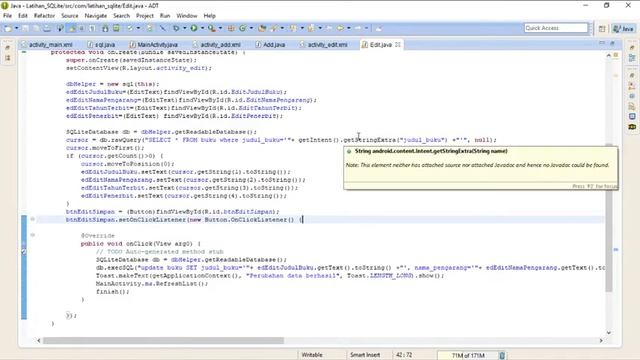Screen dimensions: 640x360
Task: Open the Run menu
Action: (x=165, y=16)
